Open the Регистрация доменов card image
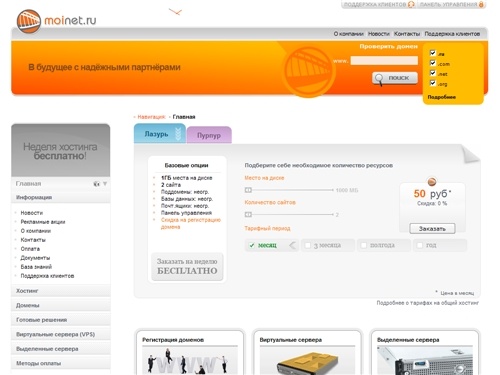Viewport: 500px width, 375px height. (190, 360)
